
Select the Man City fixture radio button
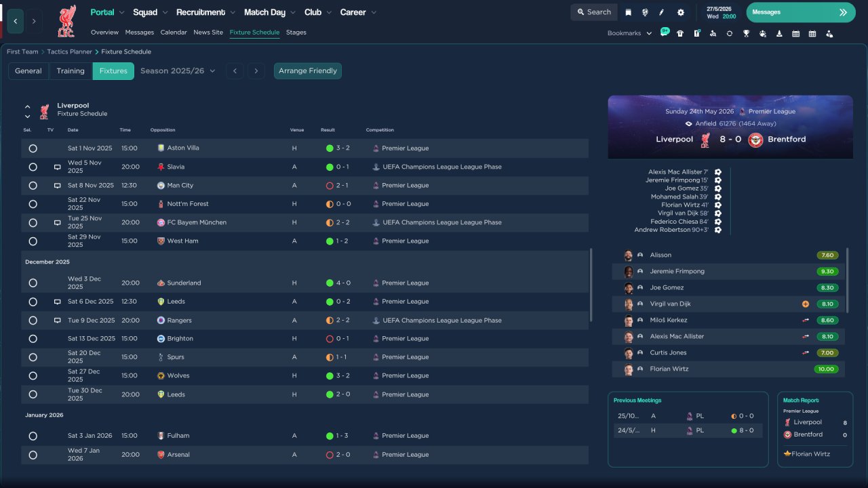tap(33, 185)
